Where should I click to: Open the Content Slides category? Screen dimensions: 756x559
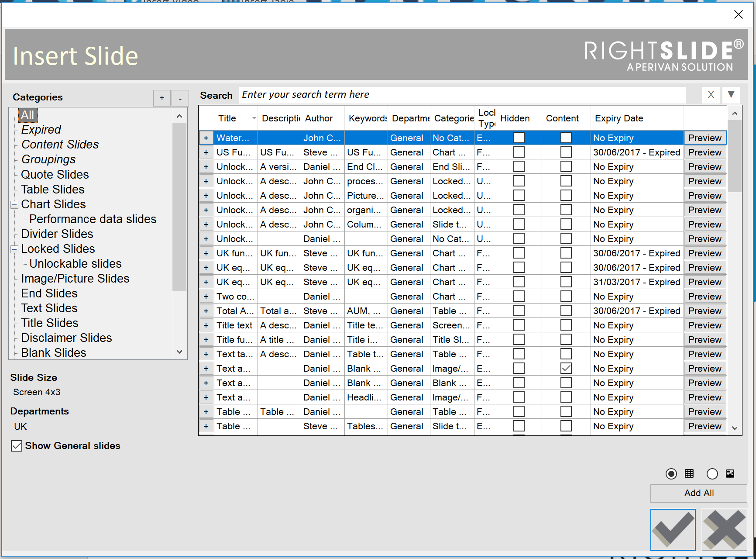[x=60, y=145]
